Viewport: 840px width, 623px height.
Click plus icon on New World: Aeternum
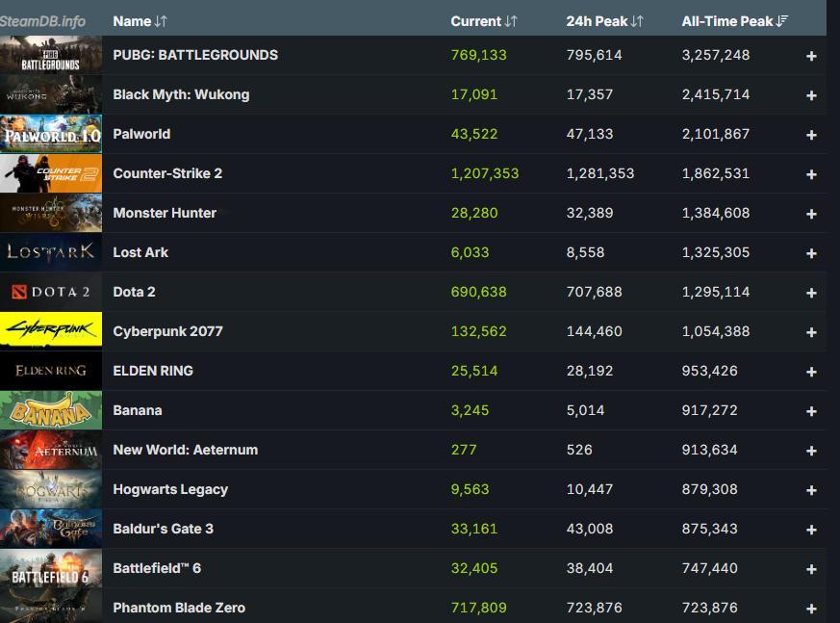point(811,451)
